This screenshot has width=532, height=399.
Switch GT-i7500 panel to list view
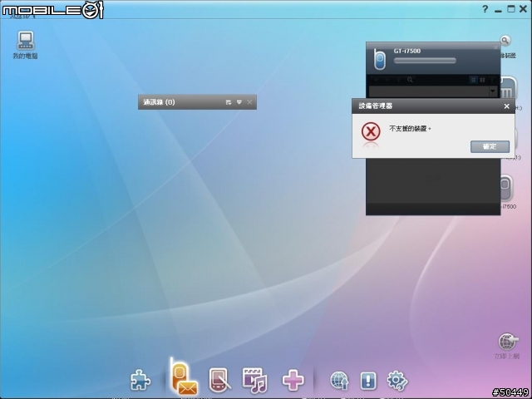[x=473, y=80]
